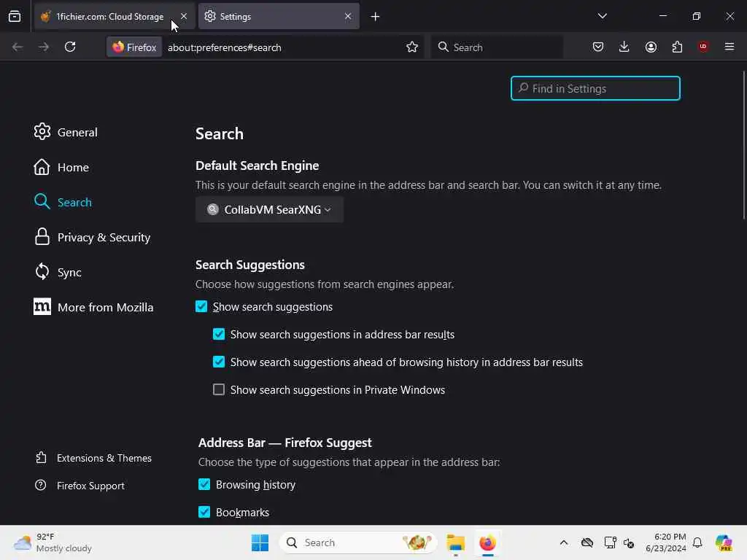Focus the Find in Settings field
This screenshot has width=747, height=560.
coord(595,88)
